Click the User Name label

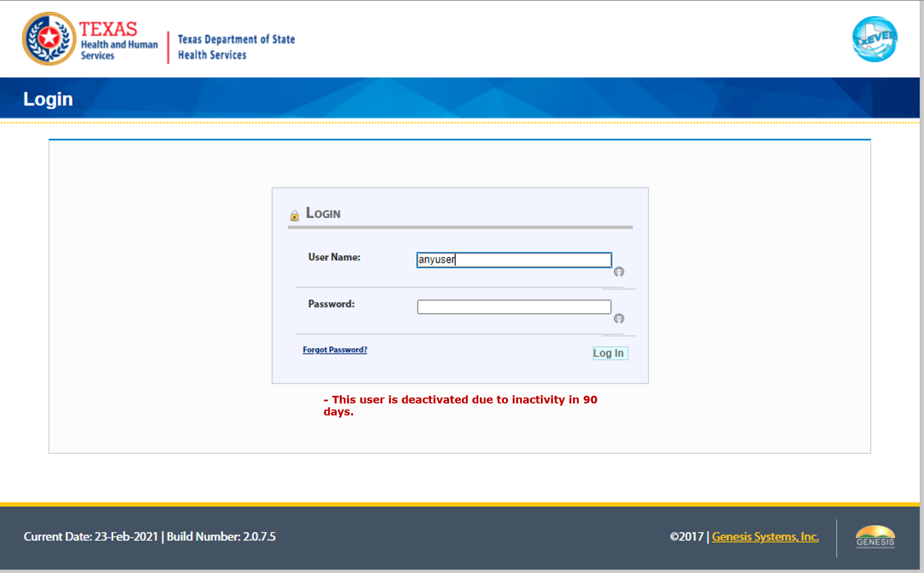click(333, 257)
